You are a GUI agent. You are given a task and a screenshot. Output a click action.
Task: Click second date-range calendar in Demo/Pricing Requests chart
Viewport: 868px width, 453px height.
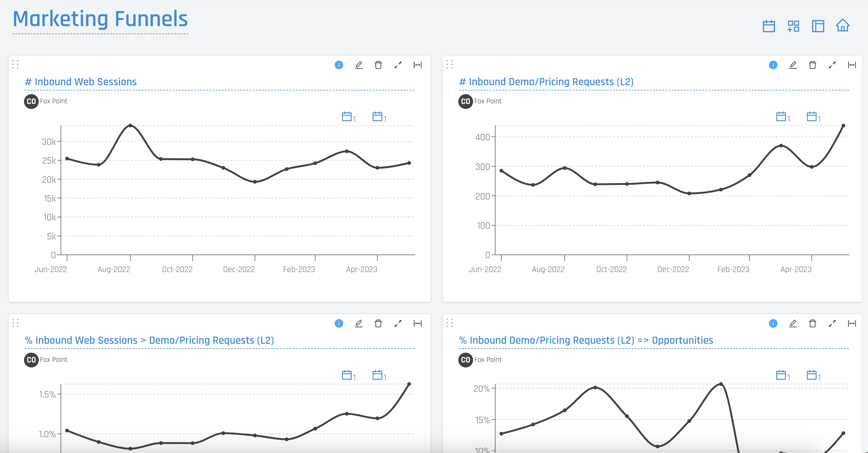(x=813, y=117)
